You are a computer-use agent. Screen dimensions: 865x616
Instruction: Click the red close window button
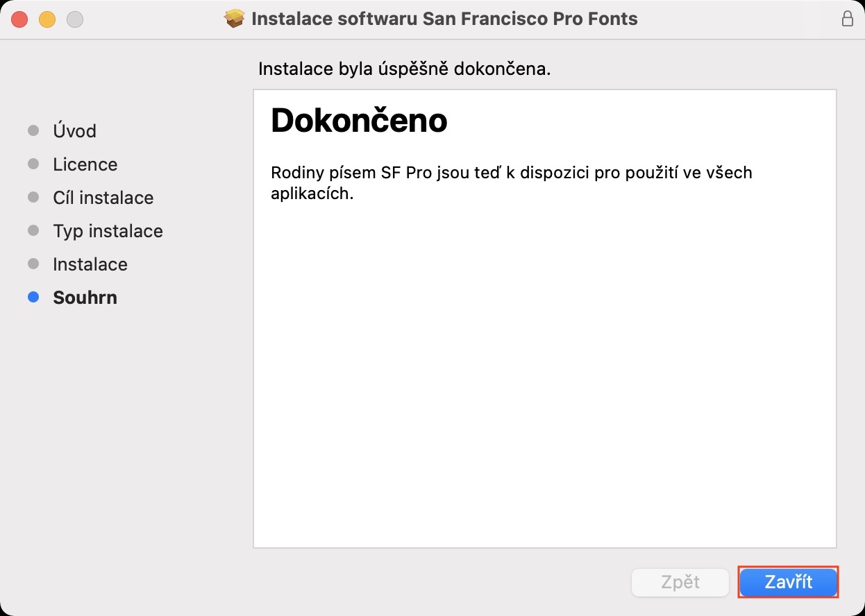(x=19, y=19)
